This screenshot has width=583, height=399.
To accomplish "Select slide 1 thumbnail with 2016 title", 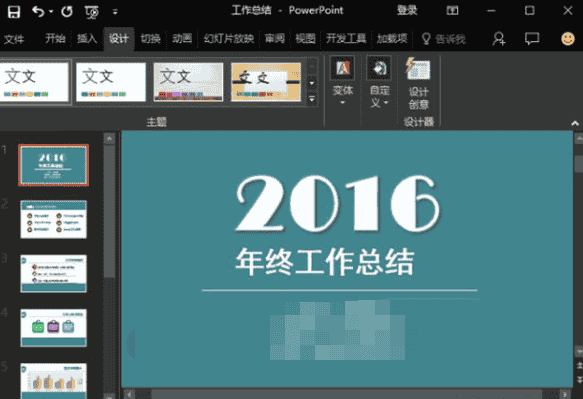I will click(54, 165).
